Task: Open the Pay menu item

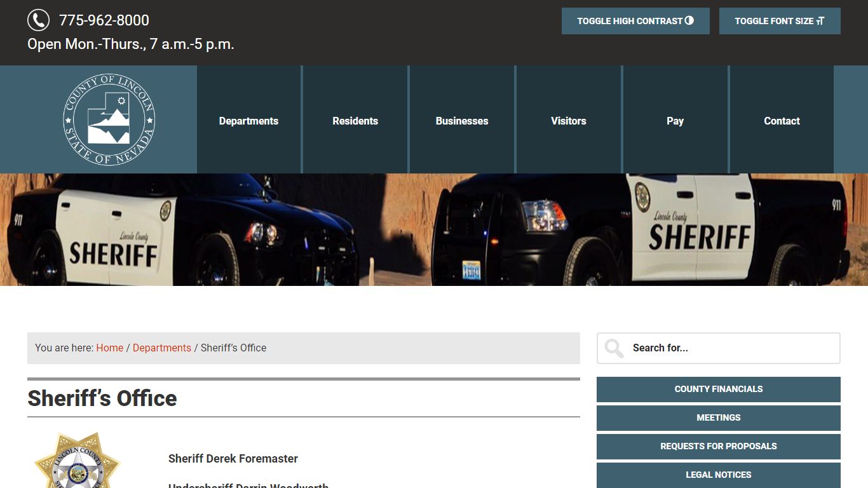Action: (x=675, y=121)
